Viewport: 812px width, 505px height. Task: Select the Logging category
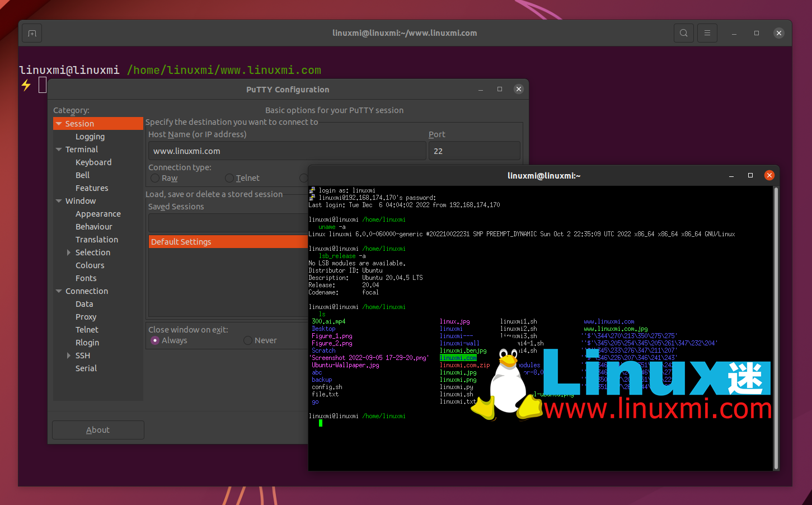click(90, 136)
